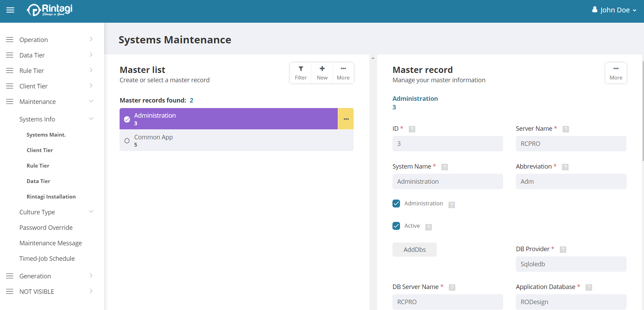Click the help icon next to DB Server Name
The image size is (644, 310).
(452, 287)
